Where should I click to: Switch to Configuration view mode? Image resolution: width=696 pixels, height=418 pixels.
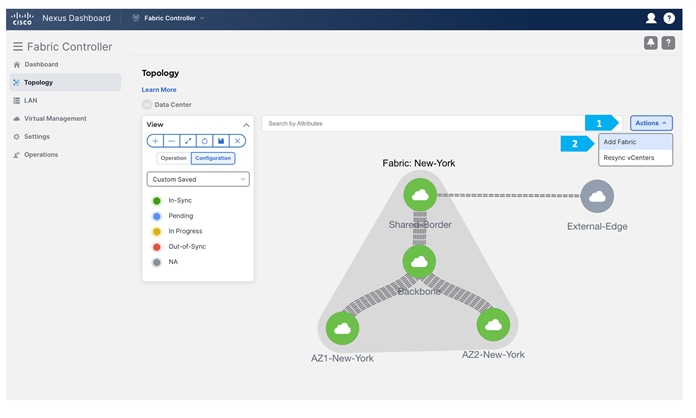click(x=213, y=158)
